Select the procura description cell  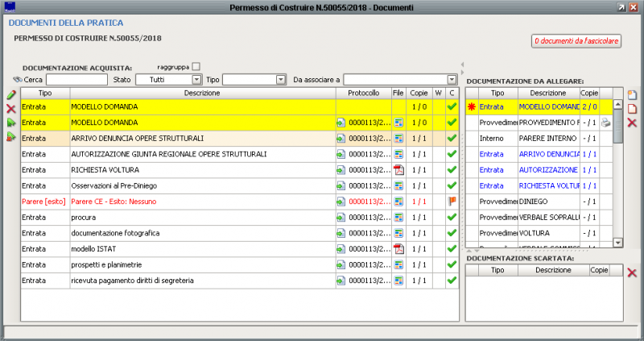[203, 217]
